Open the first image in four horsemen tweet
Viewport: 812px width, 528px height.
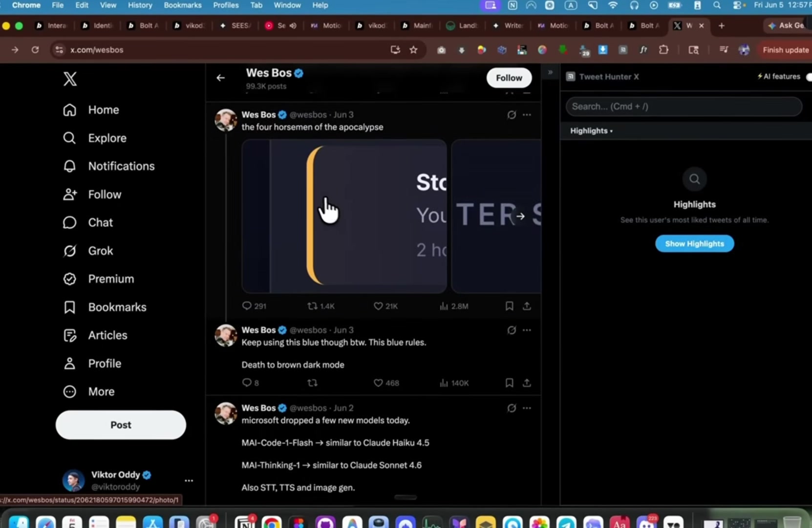pyautogui.click(x=344, y=216)
